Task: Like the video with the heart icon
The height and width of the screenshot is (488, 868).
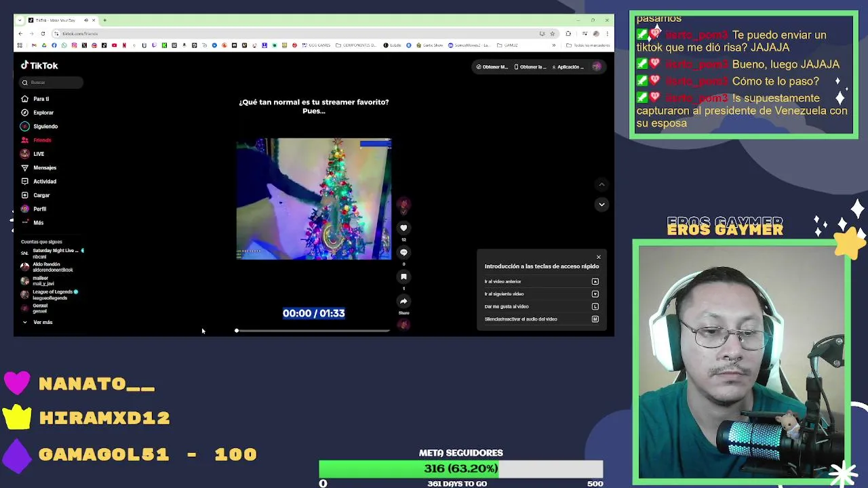Action: click(403, 228)
